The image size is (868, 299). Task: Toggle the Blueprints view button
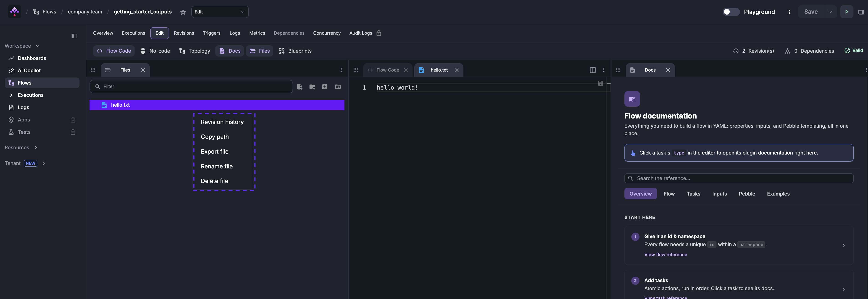[295, 51]
